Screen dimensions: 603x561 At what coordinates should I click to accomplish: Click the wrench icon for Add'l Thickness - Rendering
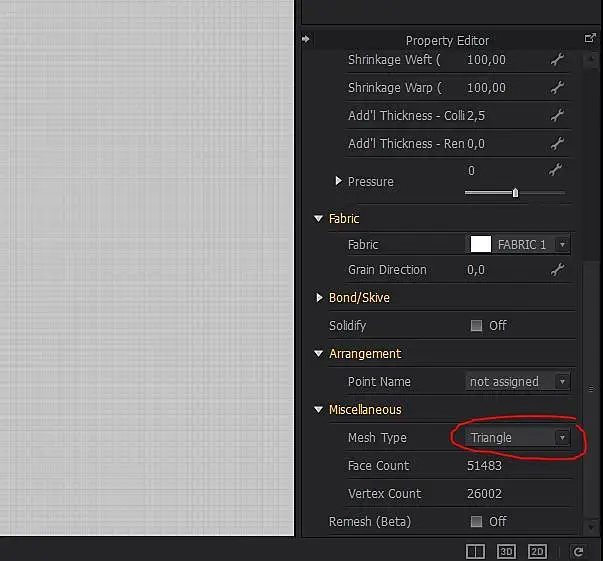point(557,143)
